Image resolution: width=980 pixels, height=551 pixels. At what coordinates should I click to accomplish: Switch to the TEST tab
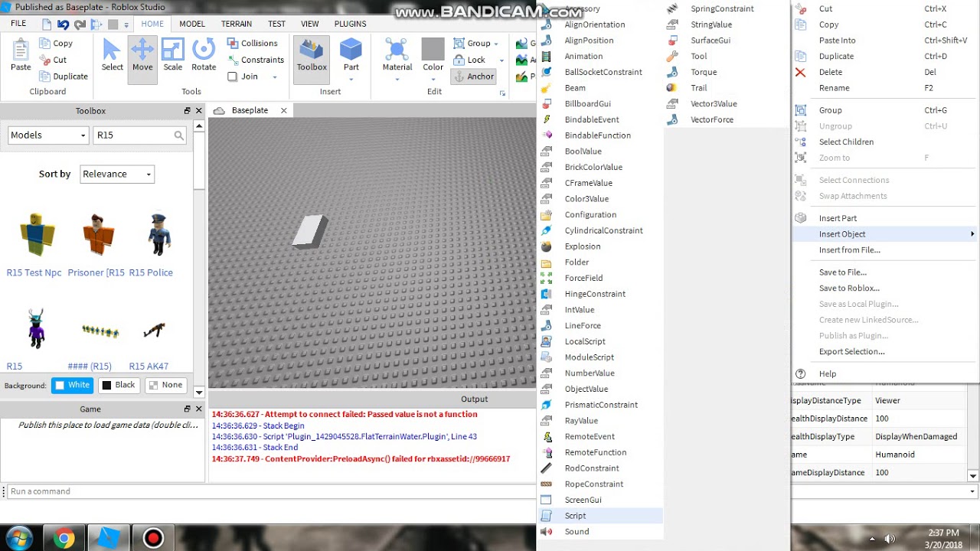tap(277, 24)
